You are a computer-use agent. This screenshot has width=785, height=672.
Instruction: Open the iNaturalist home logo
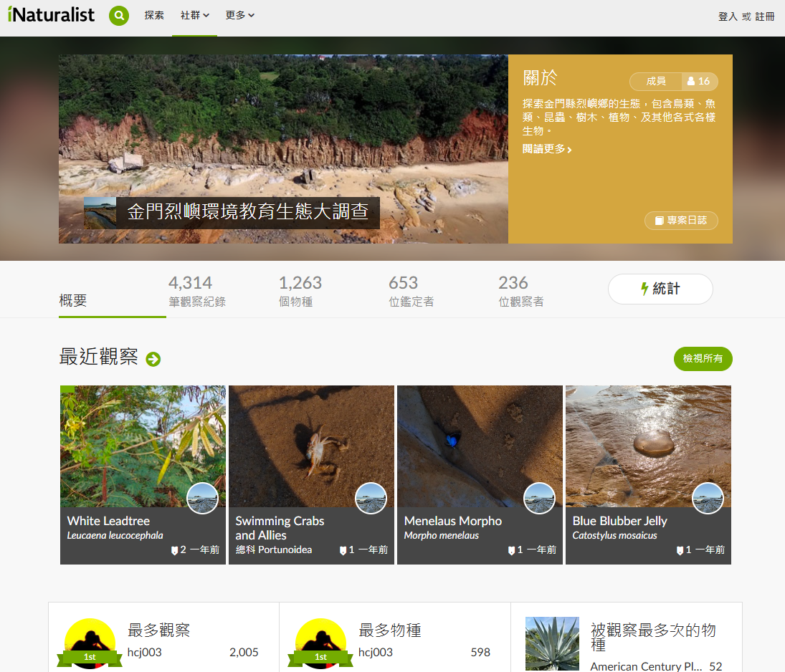(51, 15)
